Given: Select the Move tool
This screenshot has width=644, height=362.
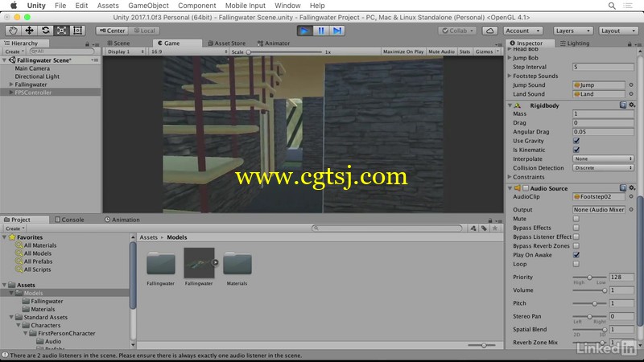Looking at the screenshot, I should pos(29,31).
